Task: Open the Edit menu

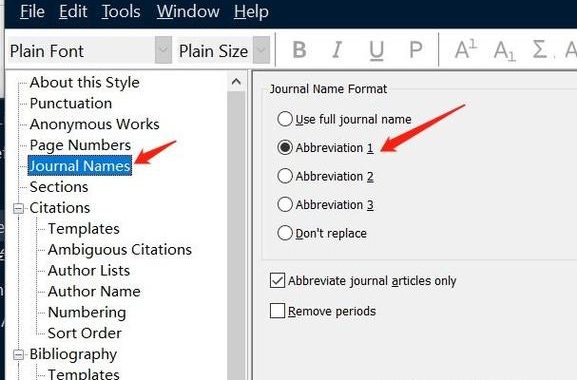Action: pos(73,11)
